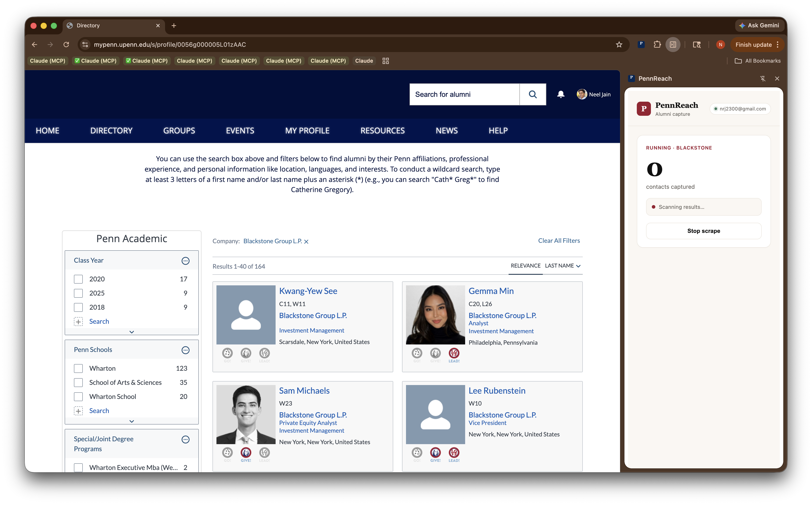Open the Chrome profile N icon
This screenshot has height=505, width=812.
click(x=720, y=44)
